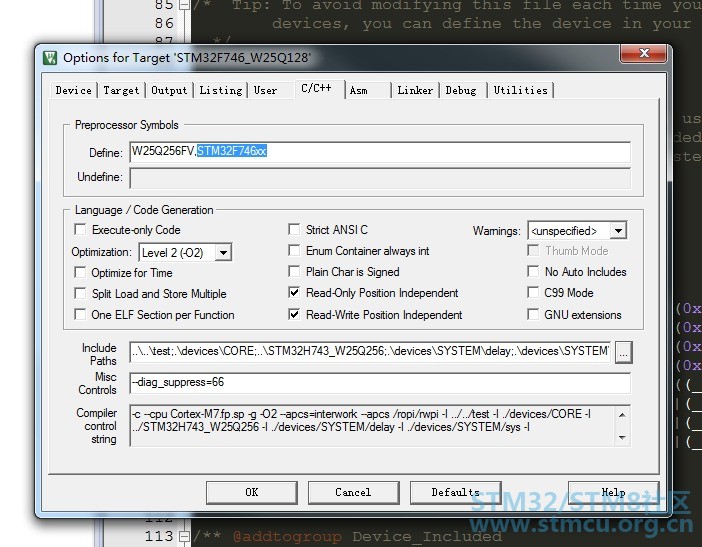Click the Include Paths field

tap(370, 351)
